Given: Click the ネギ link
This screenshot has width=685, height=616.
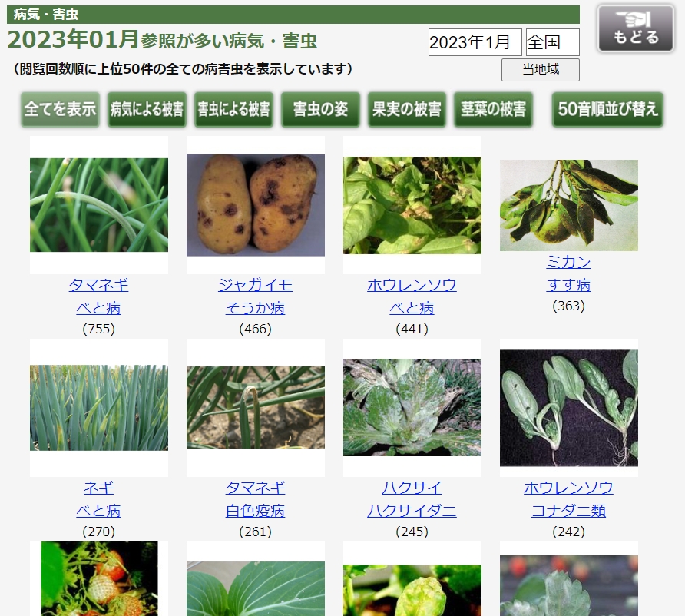Looking at the screenshot, I should [99, 488].
